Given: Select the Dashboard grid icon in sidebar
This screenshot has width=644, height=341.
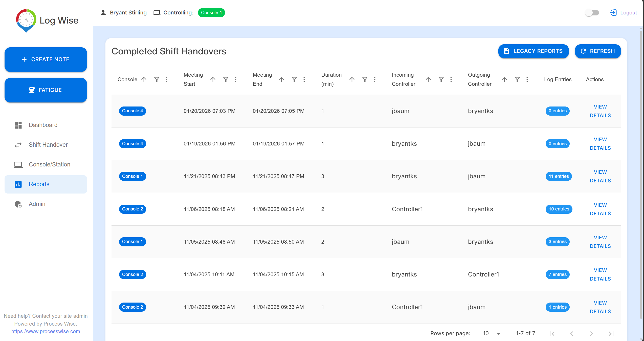Looking at the screenshot, I should [x=18, y=125].
